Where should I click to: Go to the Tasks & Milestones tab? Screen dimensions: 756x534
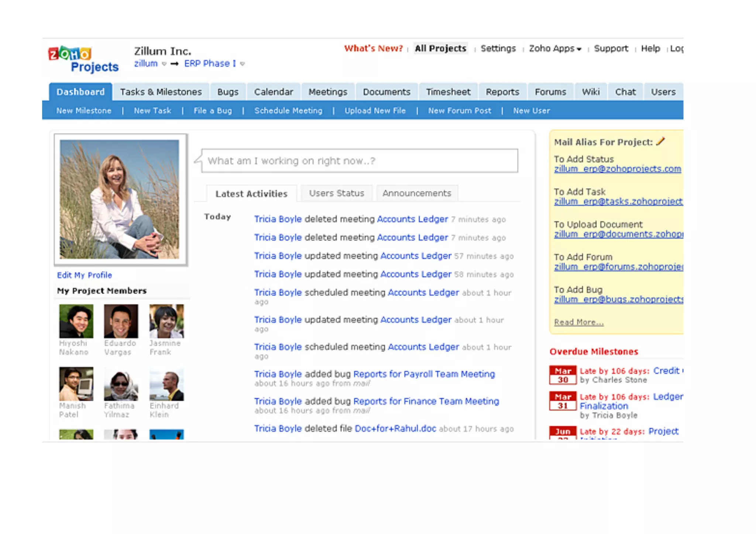[x=161, y=92]
